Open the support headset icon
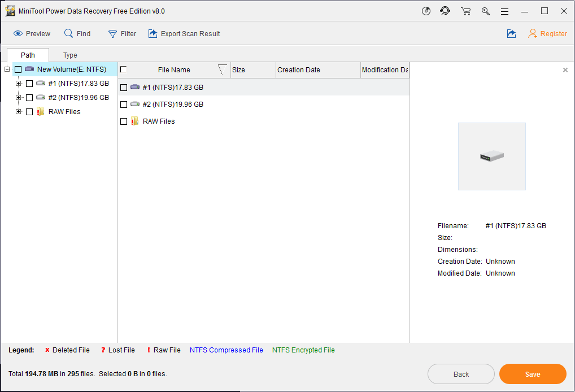575x392 pixels. (445, 11)
